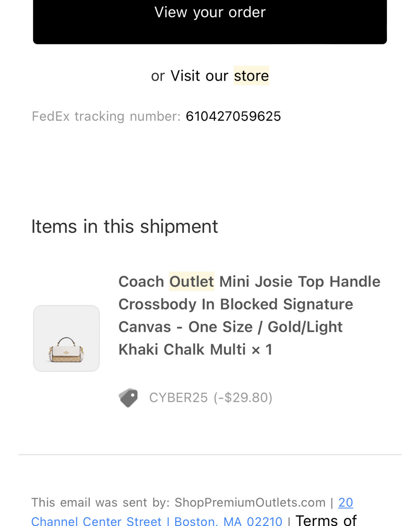Image resolution: width=420 pixels, height=526 pixels.
Task: Open the Boston, MA 02210 link
Action: (x=228, y=521)
